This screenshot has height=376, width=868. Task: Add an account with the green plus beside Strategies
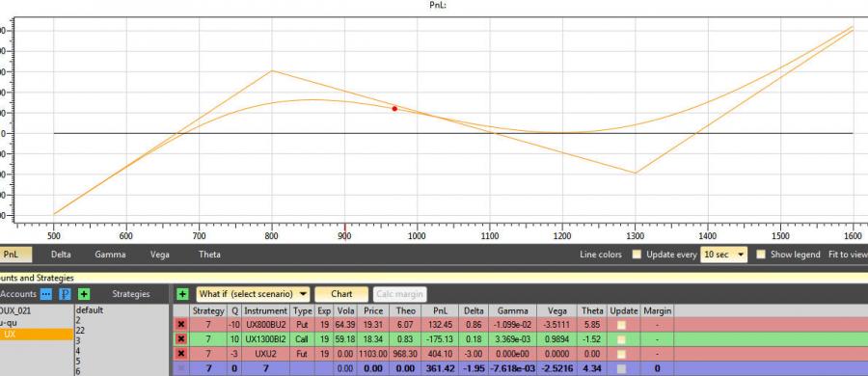[x=84, y=294]
